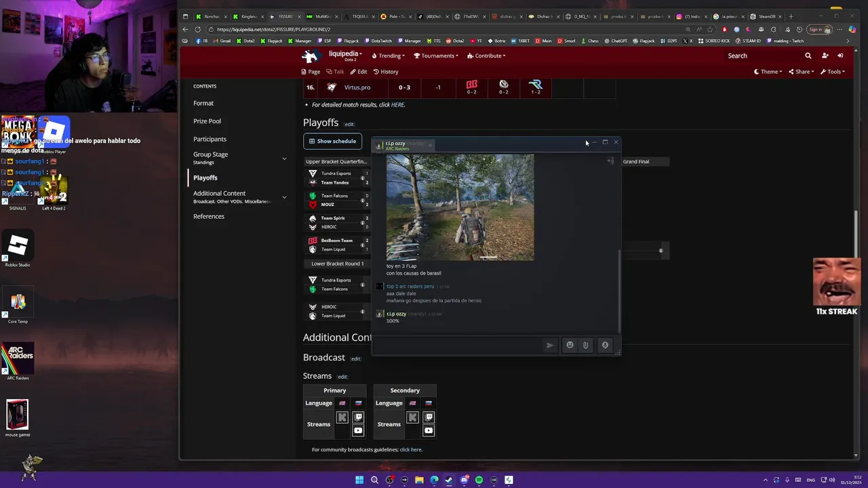This screenshot has width=868, height=488.
Task: Expand Additional Content in contents sidebar
Action: point(284,197)
